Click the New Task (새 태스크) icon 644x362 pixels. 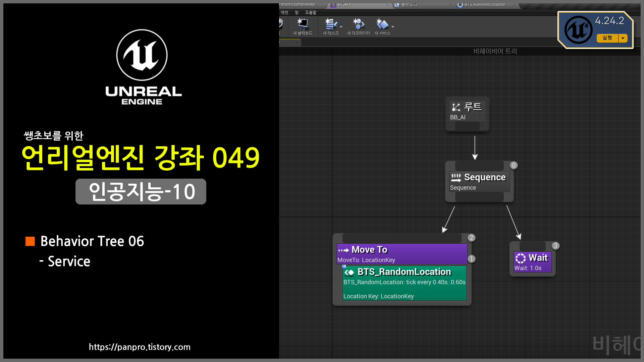pyautogui.click(x=330, y=24)
